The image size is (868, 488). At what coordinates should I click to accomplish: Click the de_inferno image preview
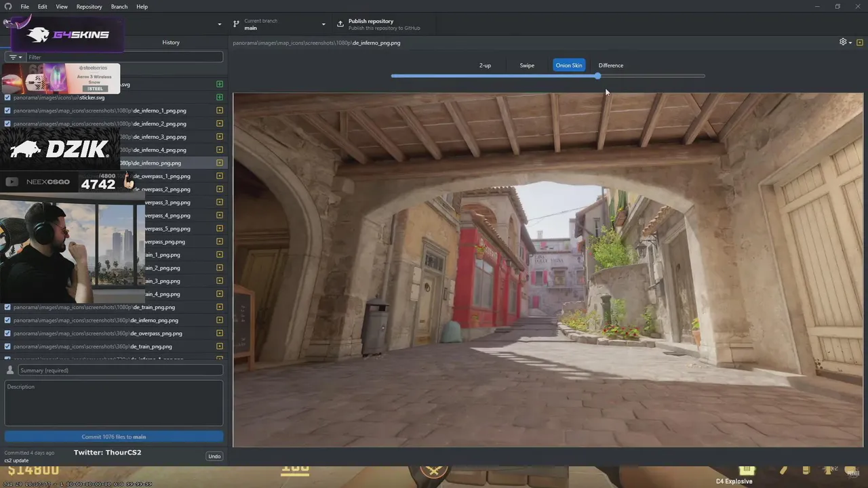548,270
